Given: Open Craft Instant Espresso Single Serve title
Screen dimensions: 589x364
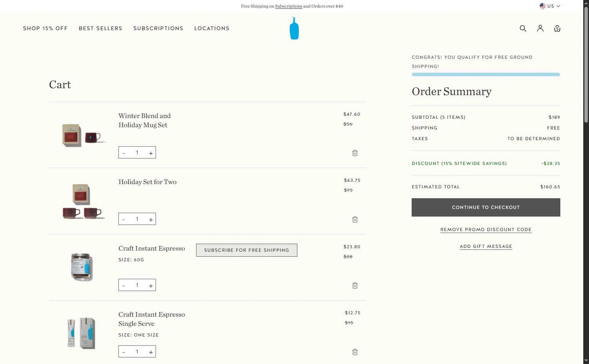Looking at the screenshot, I should (x=152, y=319).
